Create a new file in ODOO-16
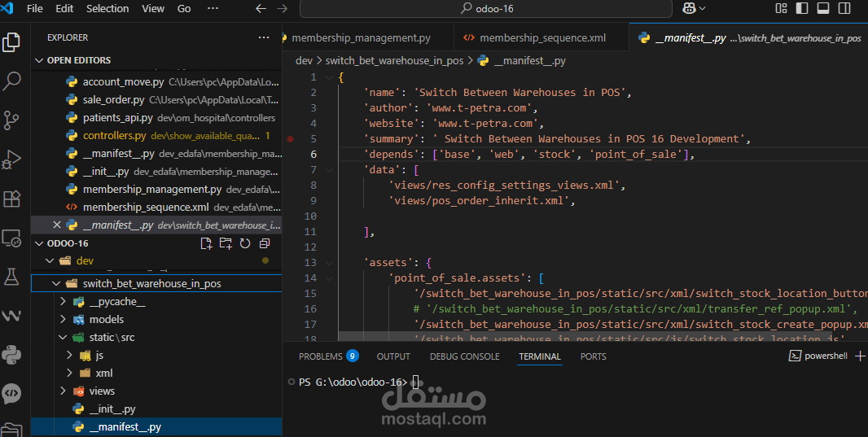 [x=207, y=243]
